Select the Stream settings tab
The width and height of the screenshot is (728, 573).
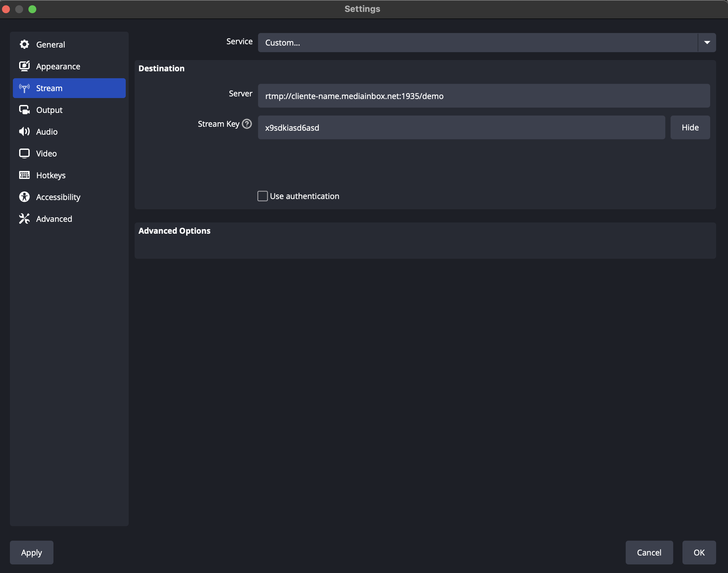[69, 88]
